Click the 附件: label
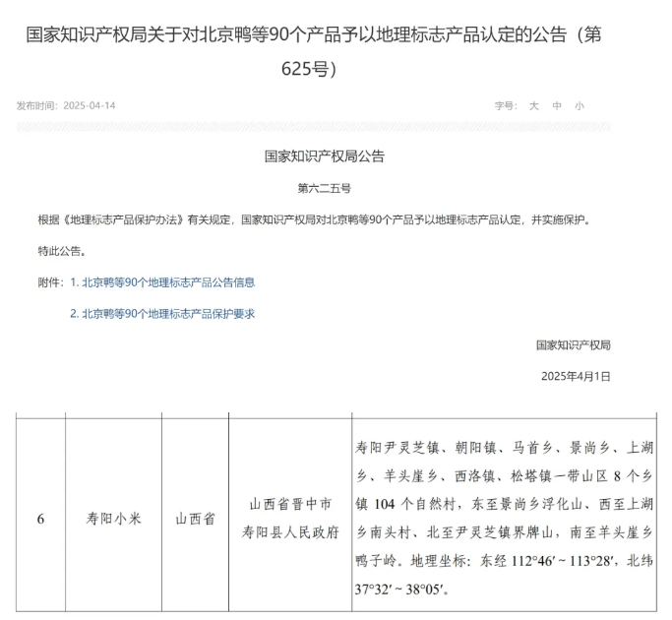 point(50,282)
